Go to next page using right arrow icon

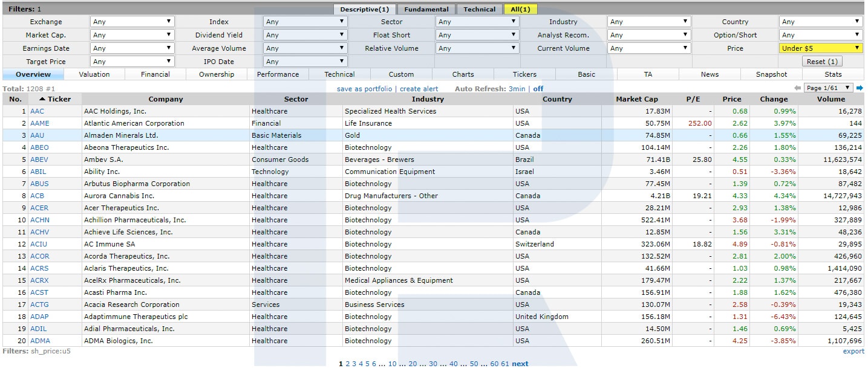tap(860, 88)
